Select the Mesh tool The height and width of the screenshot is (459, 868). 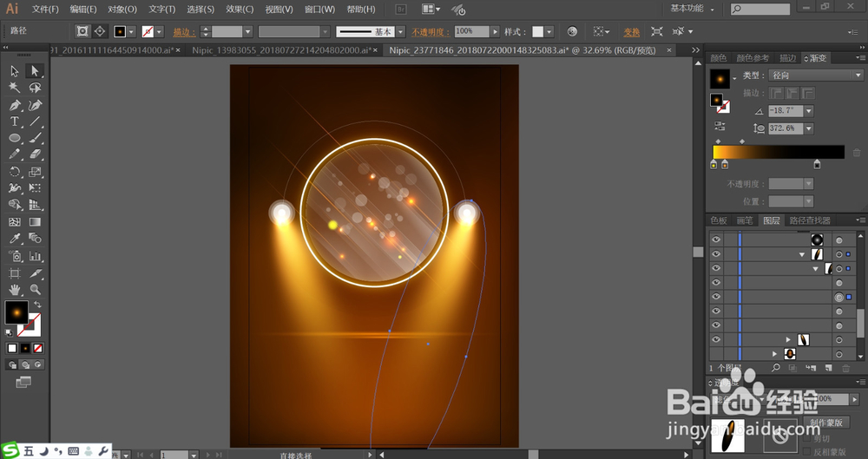(x=15, y=222)
